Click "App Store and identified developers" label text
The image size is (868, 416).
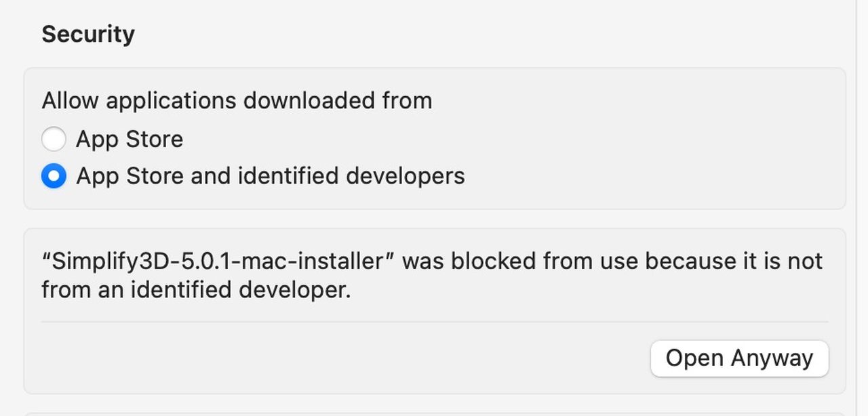[x=270, y=176]
